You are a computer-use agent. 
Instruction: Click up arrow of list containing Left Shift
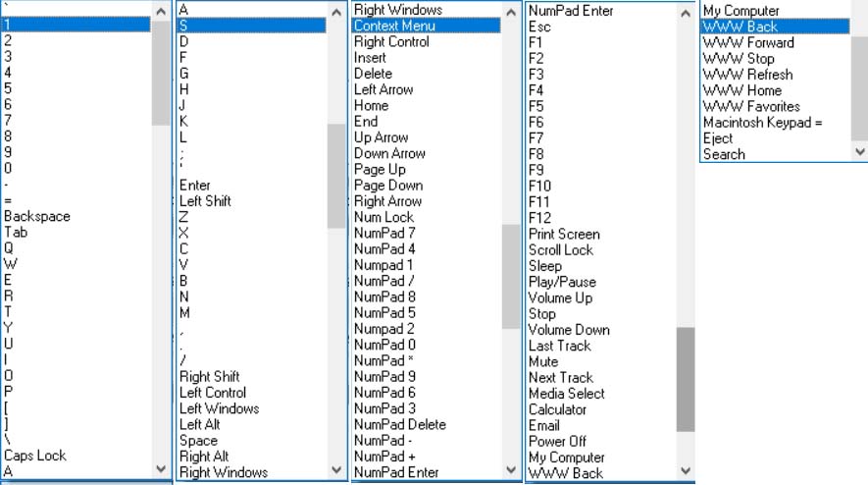336,12
